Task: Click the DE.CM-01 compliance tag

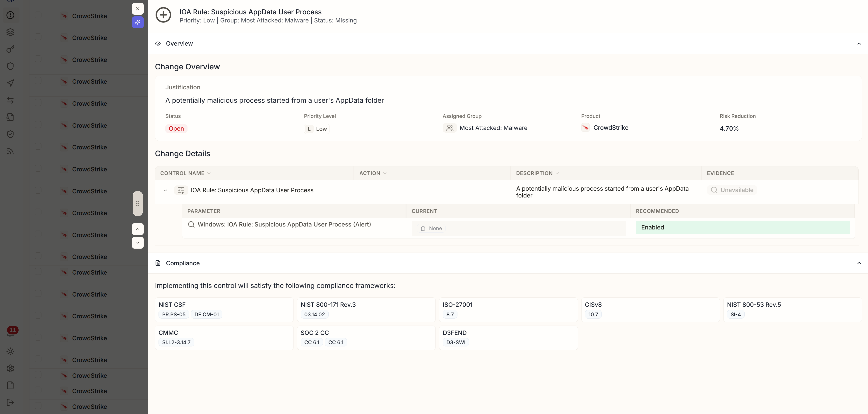Action: point(207,314)
